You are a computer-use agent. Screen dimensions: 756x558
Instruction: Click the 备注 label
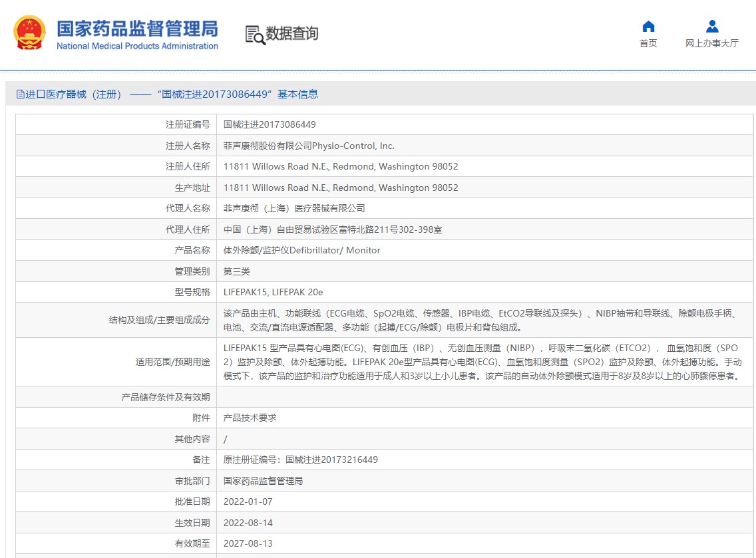click(201, 460)
